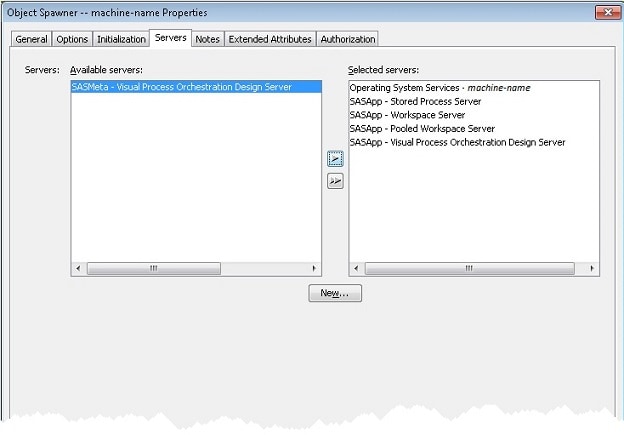Select the Servers tab
The width and height of the screenshot is (624, 435).
[x=171, y=38]
